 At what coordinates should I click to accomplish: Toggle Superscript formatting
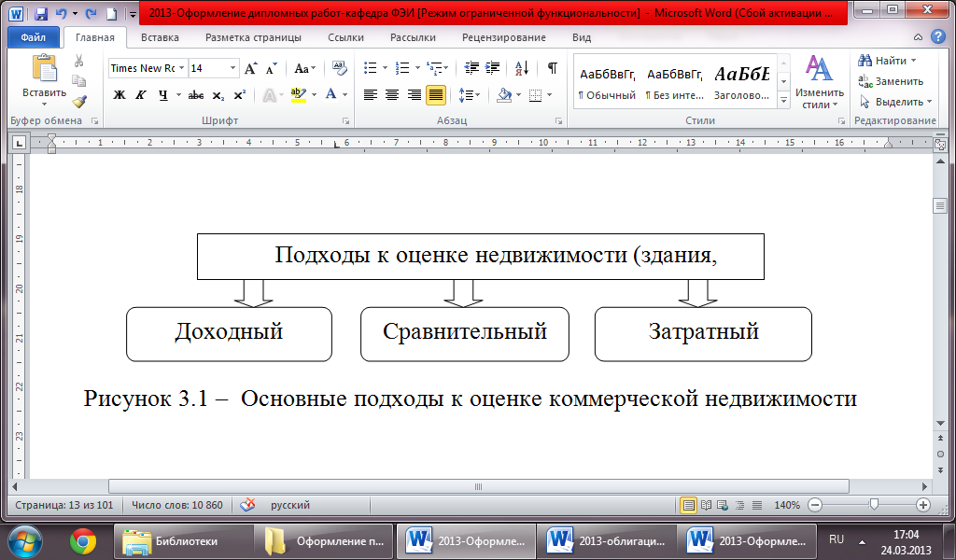tap(239, 95)
